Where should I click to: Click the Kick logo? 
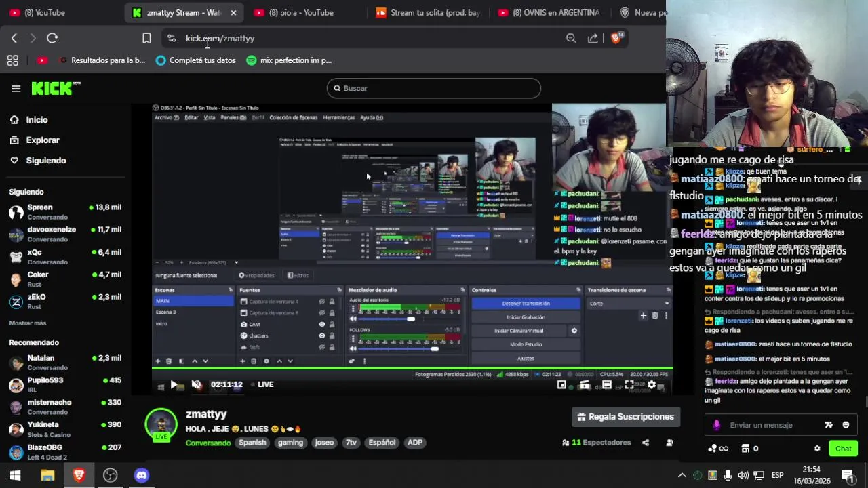click(x=56, y=88)
